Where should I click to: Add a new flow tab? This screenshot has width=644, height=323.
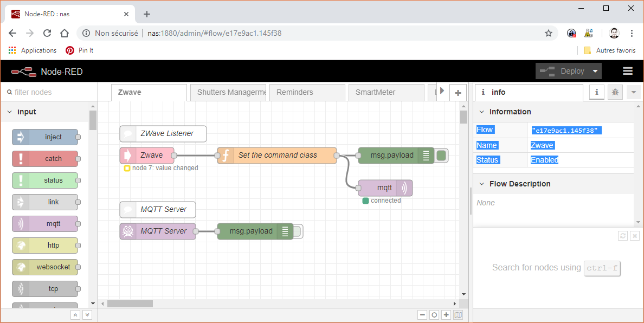[458, 93]
